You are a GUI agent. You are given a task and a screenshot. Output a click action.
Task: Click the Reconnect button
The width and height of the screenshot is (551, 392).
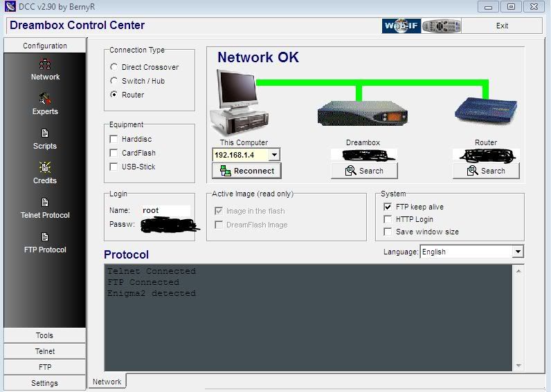pos(246,171)
